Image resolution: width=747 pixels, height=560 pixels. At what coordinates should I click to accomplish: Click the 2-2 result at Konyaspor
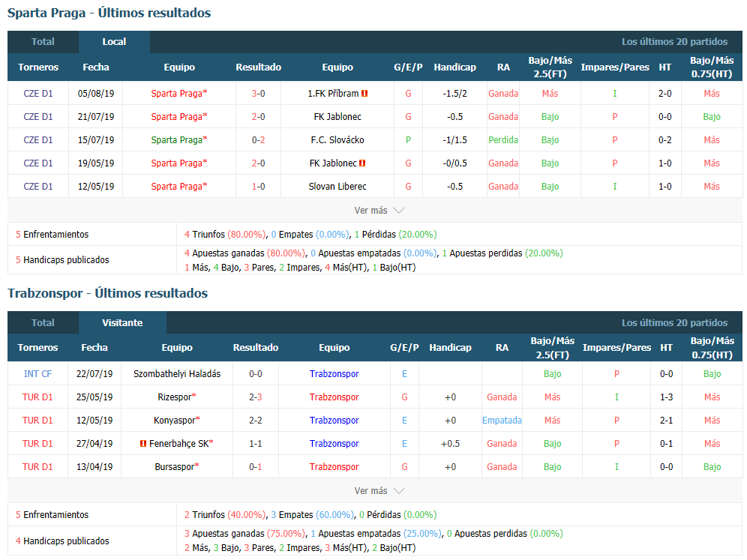[x=255, y=421]
